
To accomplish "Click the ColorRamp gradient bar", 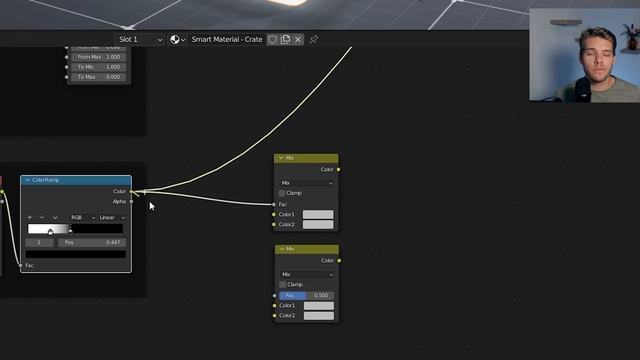I will 75,228.
